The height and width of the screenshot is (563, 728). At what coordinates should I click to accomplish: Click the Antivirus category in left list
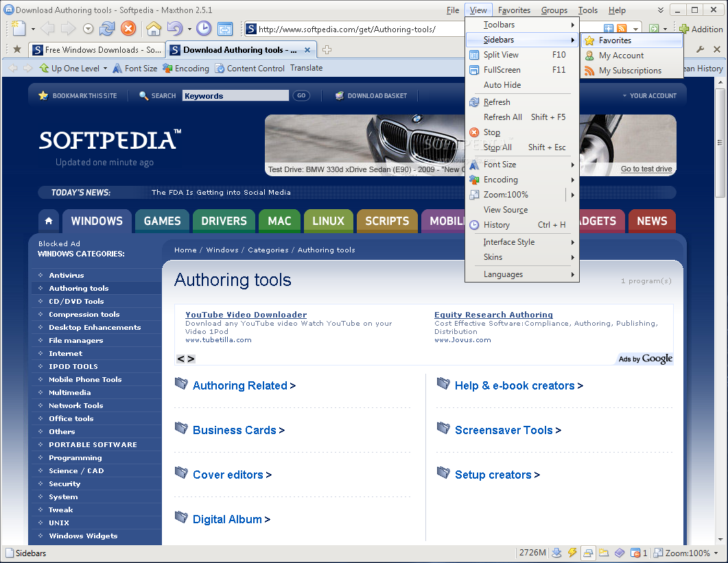pos(67,275)
